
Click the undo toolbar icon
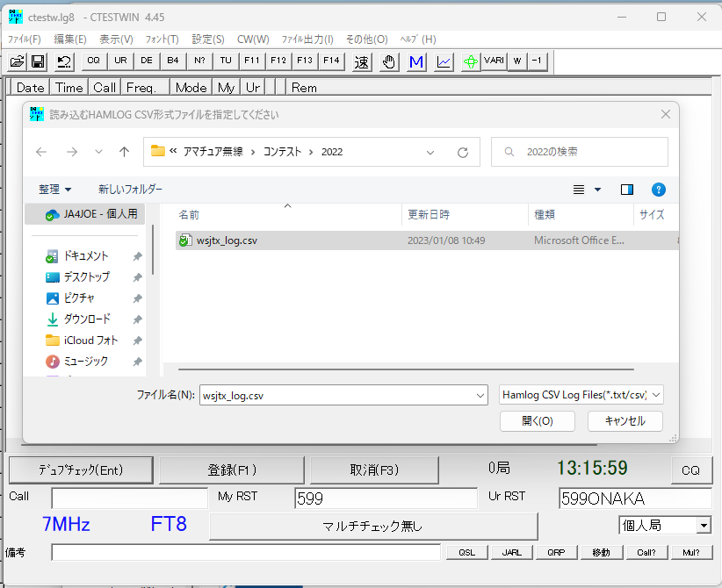click(x=64, y=61)
